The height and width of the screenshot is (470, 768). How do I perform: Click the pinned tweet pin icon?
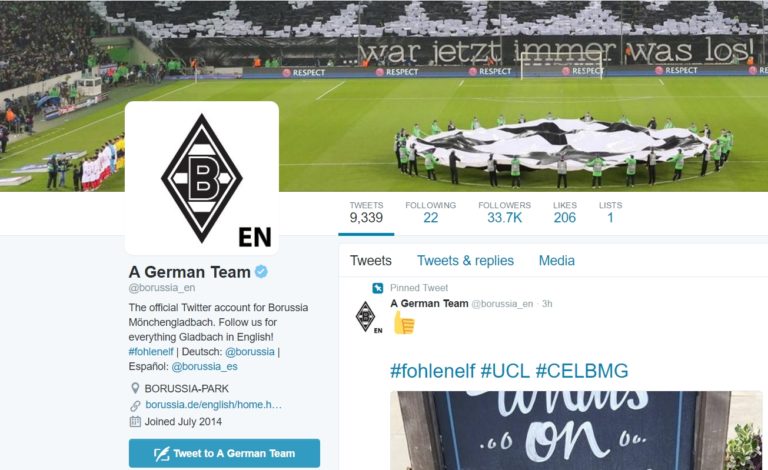tap(378, 288)
